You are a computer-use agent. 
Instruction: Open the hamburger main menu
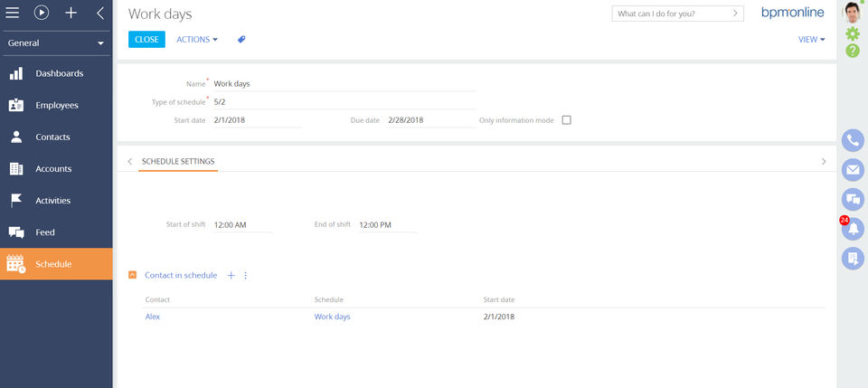[x=12, y=13]
